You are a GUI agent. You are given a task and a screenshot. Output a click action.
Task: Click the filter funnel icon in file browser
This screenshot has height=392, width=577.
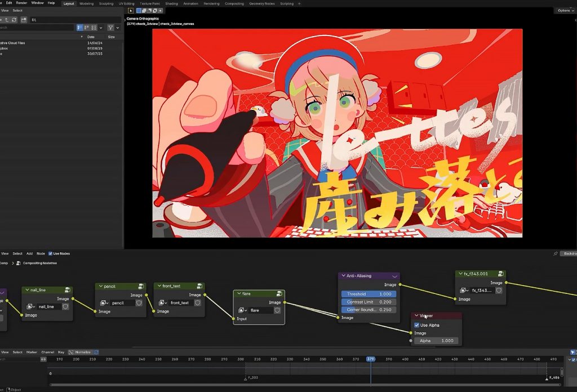[110, 27]
